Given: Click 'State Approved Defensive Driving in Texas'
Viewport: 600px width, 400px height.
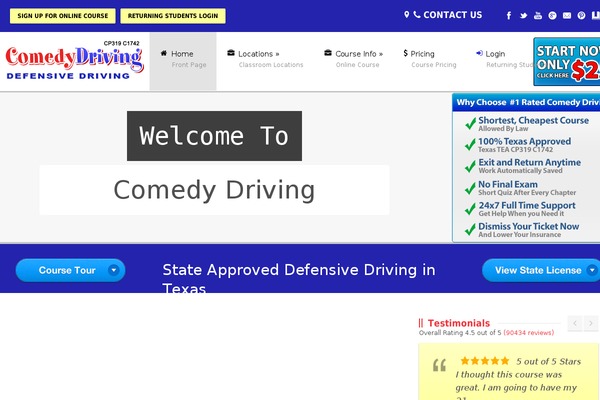Looking at the screenshot, I should tap(299, 279).
